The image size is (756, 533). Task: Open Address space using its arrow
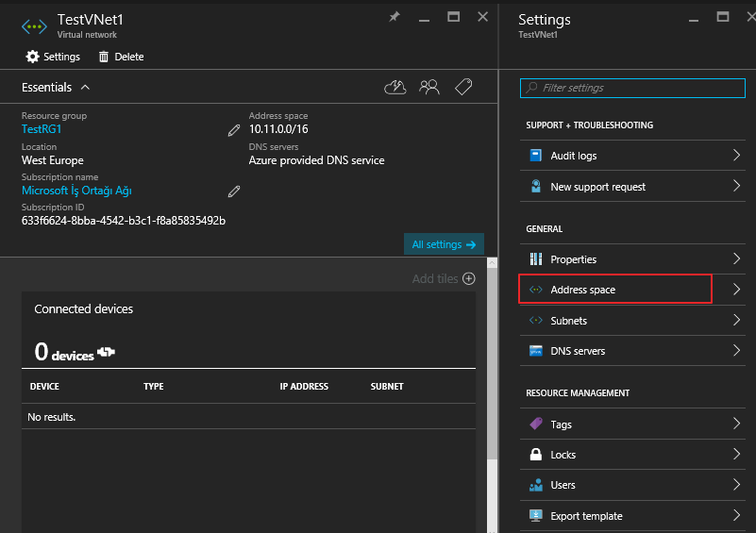click(x=736, y=290)
